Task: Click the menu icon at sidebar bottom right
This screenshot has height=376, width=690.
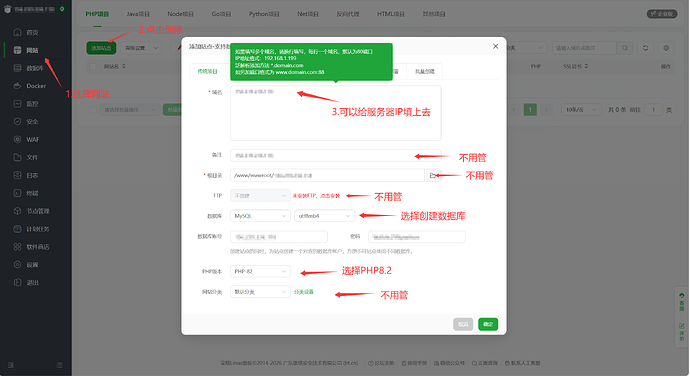Action: tap(59, 365)
